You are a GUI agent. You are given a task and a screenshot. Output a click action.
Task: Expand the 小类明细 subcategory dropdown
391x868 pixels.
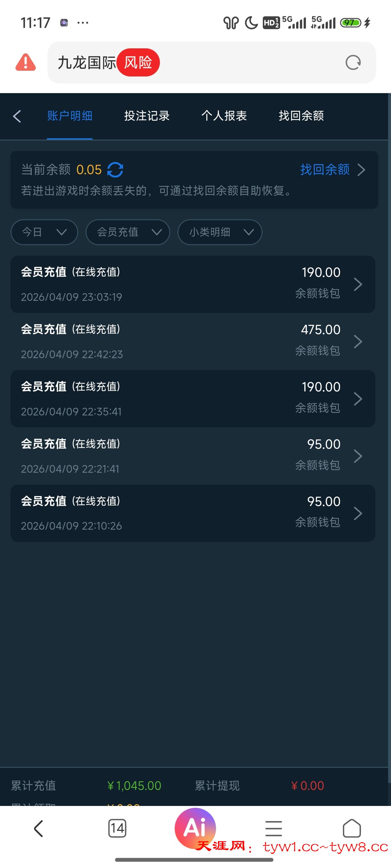click(x=220, y=232)
